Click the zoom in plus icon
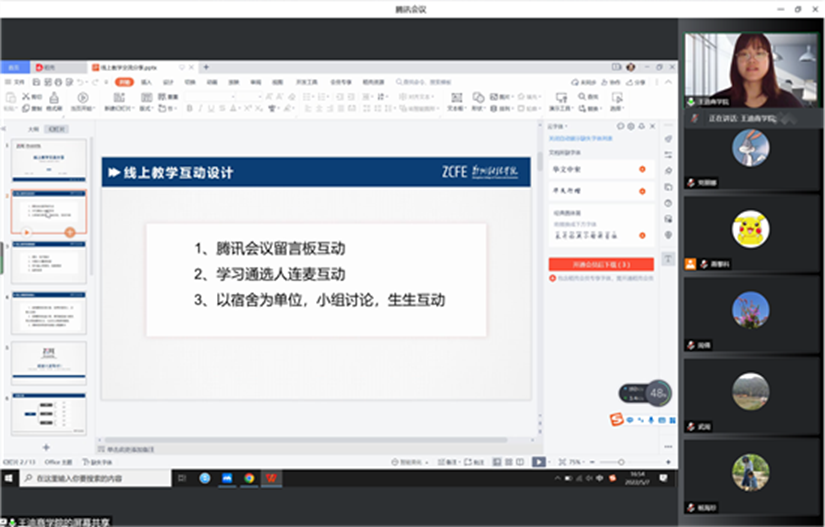Image resolution: width=825 pixels, height=527 pixels. (x=668, y=462)
